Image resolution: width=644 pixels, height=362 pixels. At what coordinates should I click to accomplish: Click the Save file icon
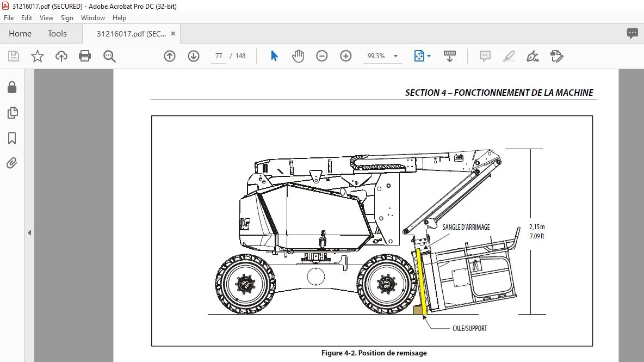pos(14,56)
